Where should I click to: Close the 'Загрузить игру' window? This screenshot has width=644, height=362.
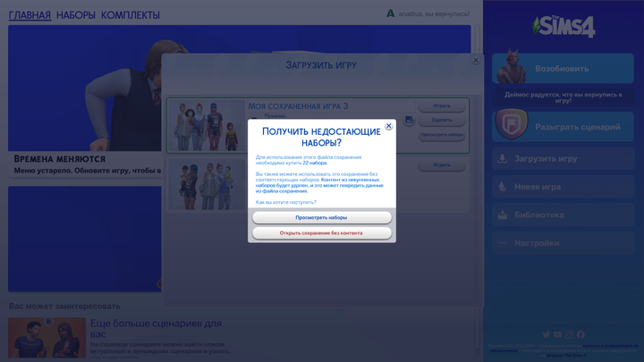pyautogui.click(x=476, y=61)
